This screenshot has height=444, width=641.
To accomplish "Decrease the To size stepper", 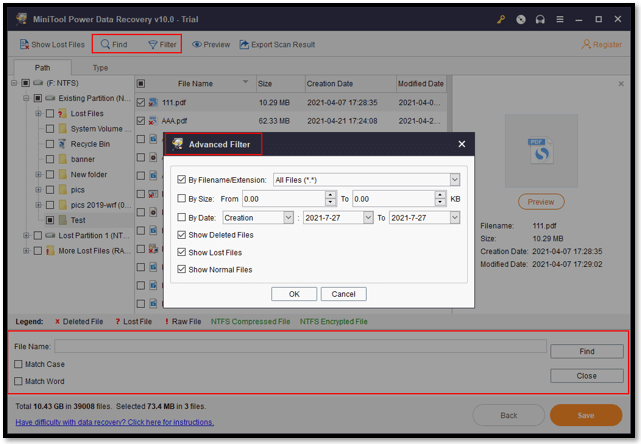I will click(x=440, y=202).
